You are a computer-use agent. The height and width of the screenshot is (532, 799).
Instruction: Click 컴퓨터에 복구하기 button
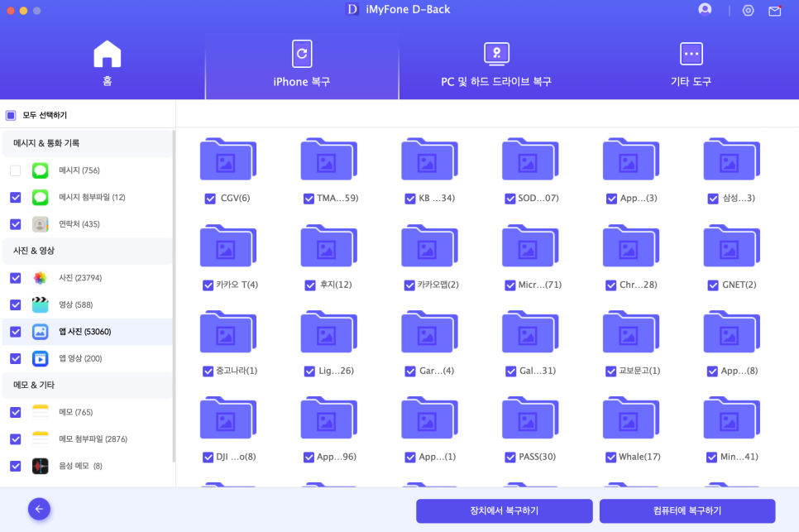pos(687,510)
